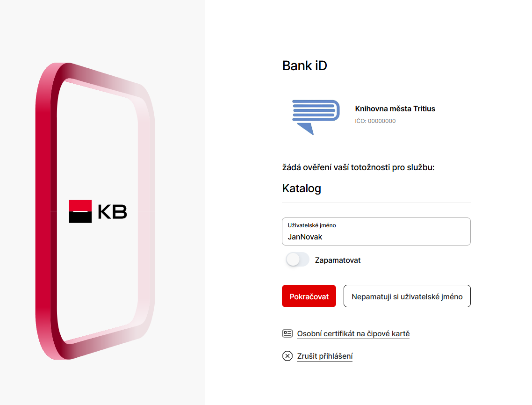Click the small Uživatelské jméno field label
Screen dimensions: 532x405
[x=311, y=225]
